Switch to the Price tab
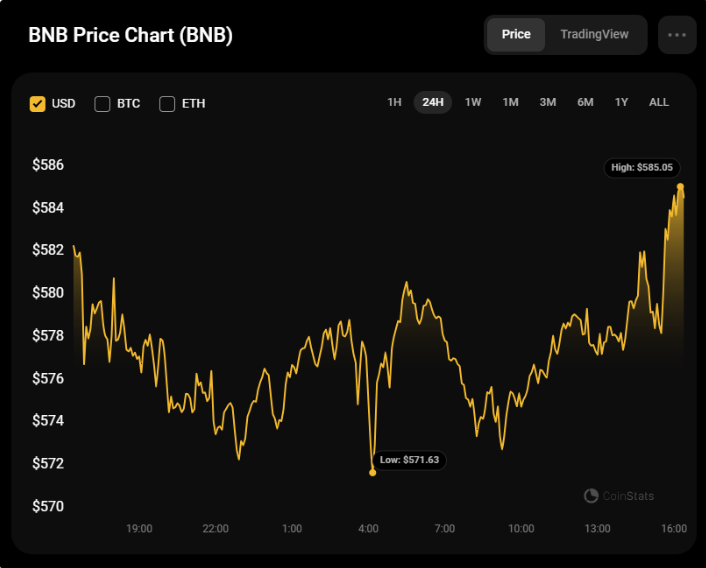Image resolution: width=706 pixels, height=568 pixels. [x=516, y=35]
